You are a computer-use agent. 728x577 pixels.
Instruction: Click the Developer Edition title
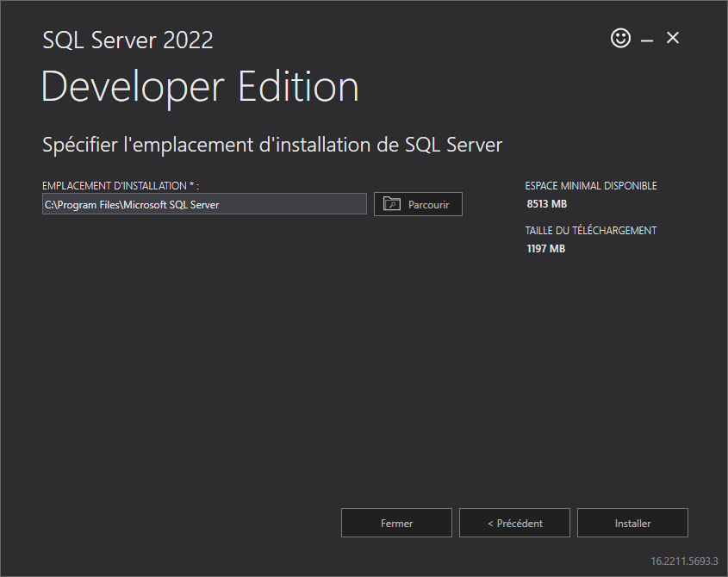[x=200, y=88]
